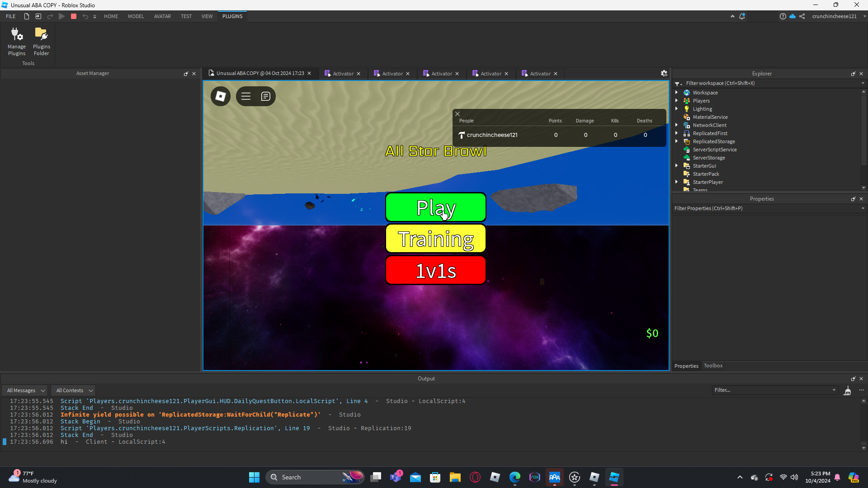The width and height of the screenshot is (868, 488).
Task: Open the Help question mark icon
Action: pyautogui.click(x=783, y=16)
